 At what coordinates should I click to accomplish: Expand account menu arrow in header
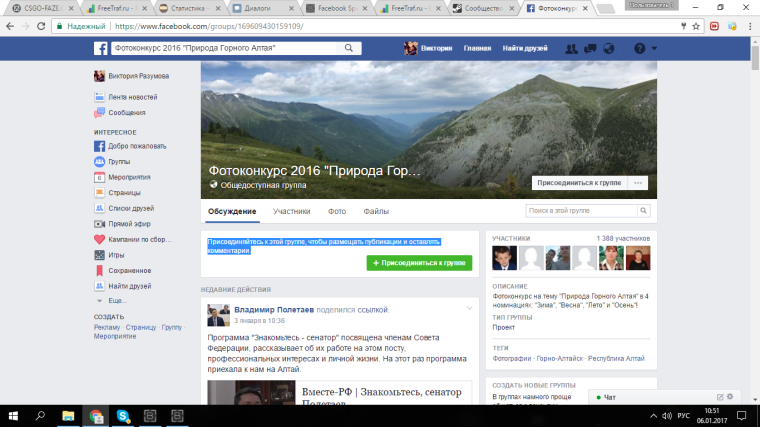tap(655, 48)
